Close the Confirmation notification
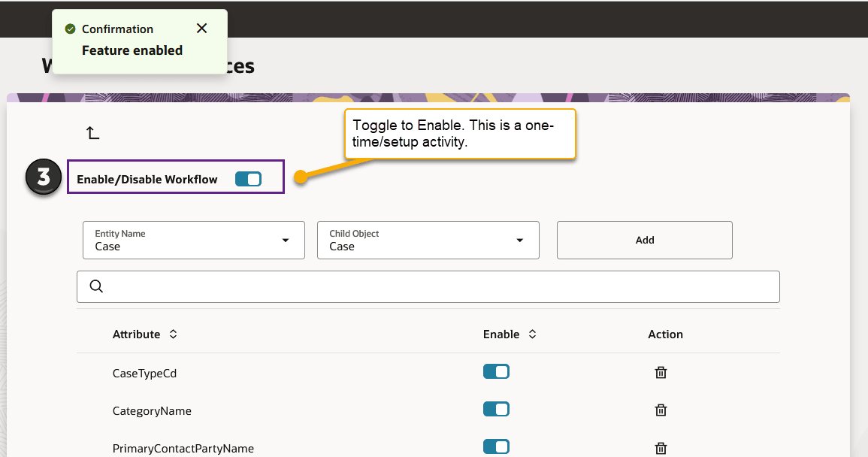868x457 pixels. (201, 29)
